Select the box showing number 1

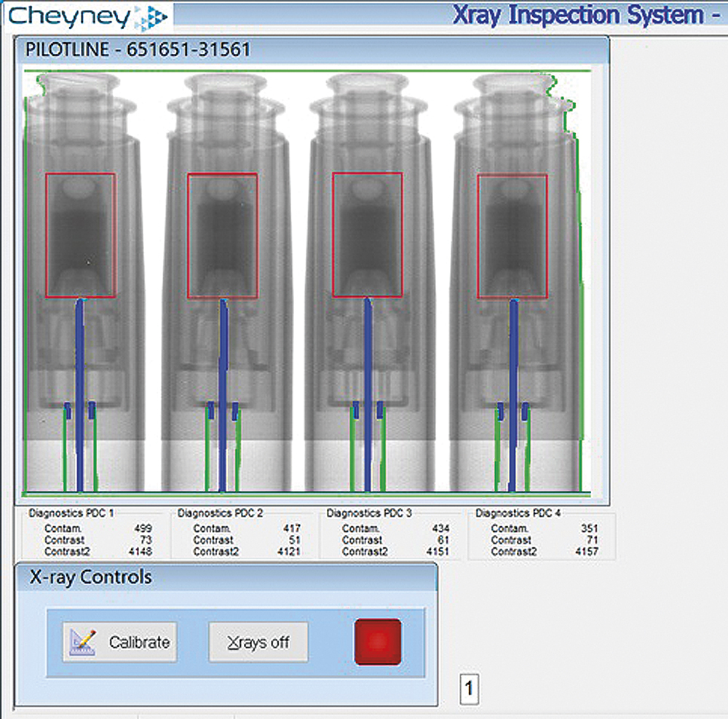click(469, 688)
